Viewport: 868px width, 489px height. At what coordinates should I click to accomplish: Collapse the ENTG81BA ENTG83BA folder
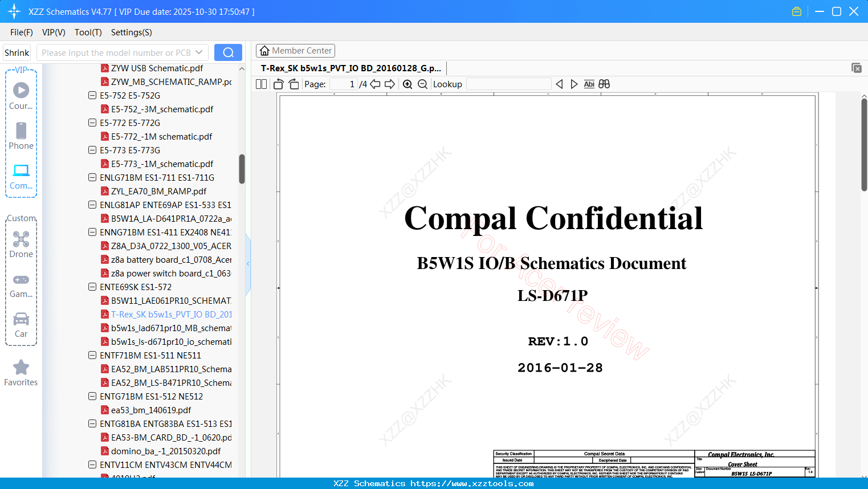[92, 423]
